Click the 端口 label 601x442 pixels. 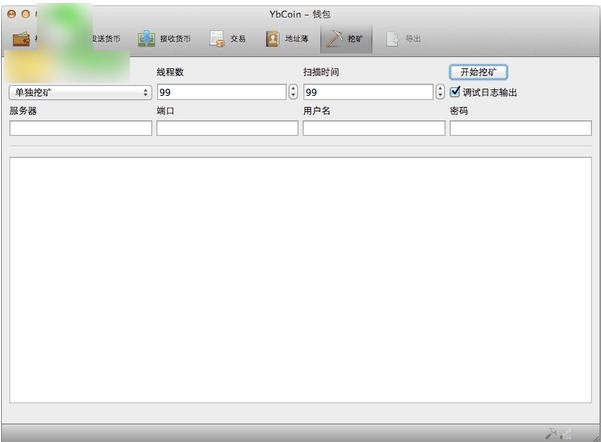point(166,111)
